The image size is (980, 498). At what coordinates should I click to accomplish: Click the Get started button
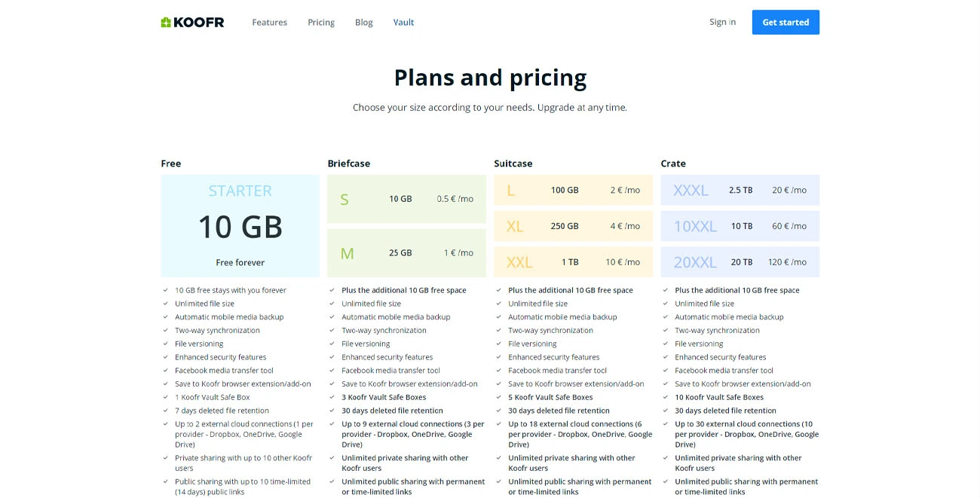click(x=786, y=22)
